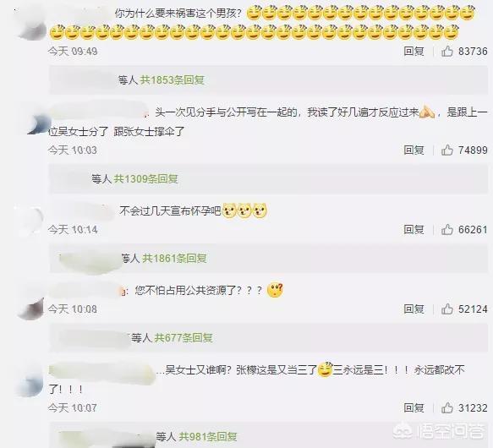Like the comment with 66261 likes
Screen dimensions: 493x448
tap(446, 230)
